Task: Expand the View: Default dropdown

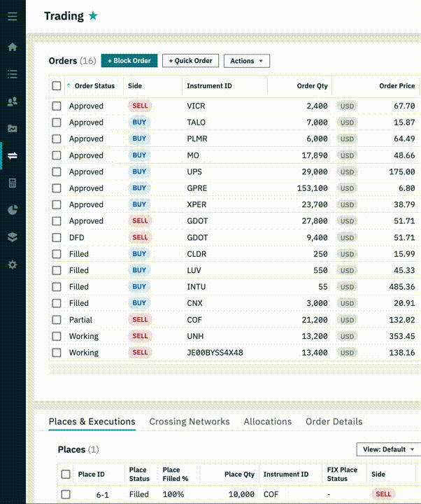Action: coord(388,449)
